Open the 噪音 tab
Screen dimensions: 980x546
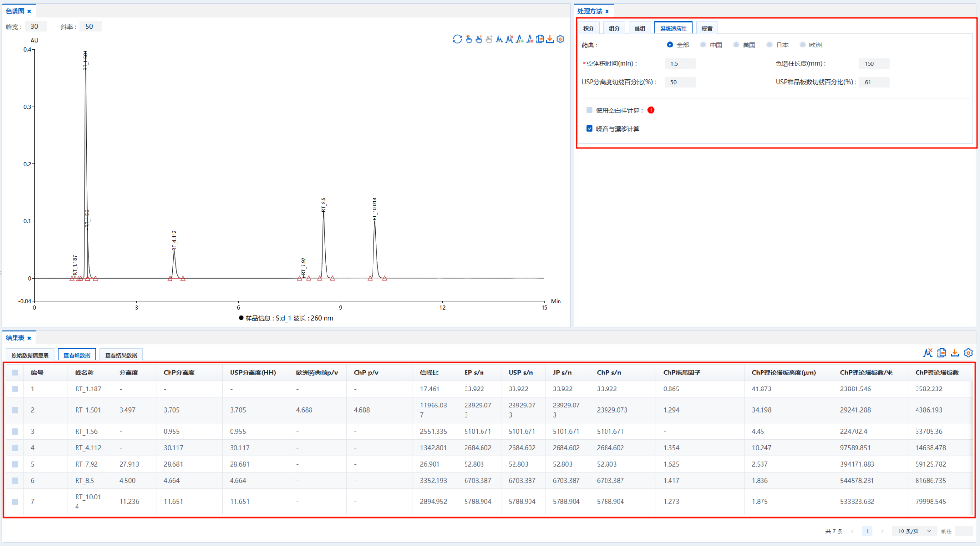[707, 28]
